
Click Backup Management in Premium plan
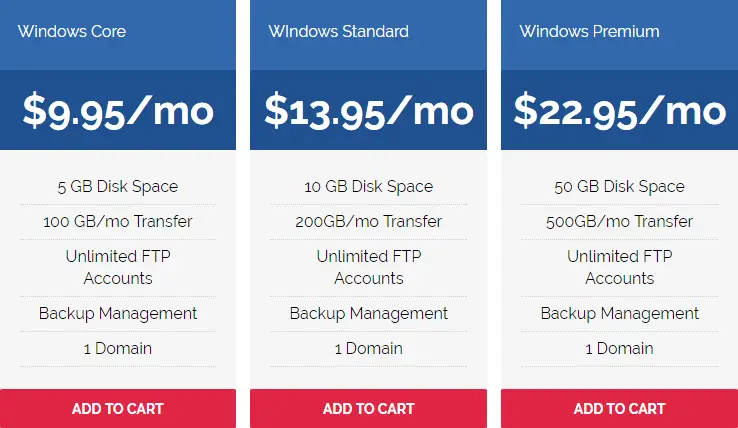[x=619, y=314]
